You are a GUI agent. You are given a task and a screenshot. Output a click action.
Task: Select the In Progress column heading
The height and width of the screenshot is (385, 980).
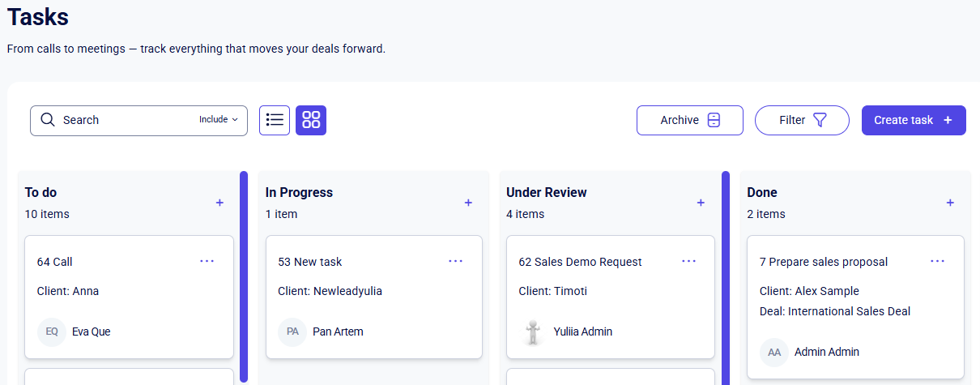[x=299, y=192]
